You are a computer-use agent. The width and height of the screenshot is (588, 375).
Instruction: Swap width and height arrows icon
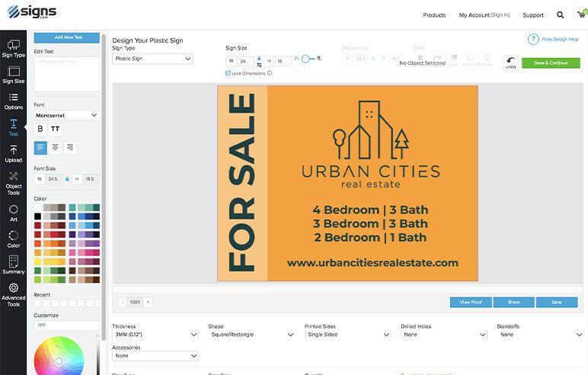coord(259,65)
